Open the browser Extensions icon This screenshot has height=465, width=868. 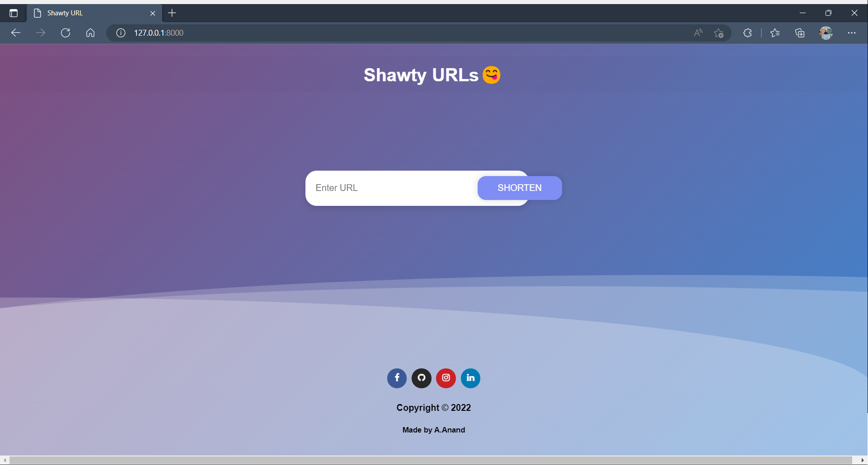(x=747, y=33)
